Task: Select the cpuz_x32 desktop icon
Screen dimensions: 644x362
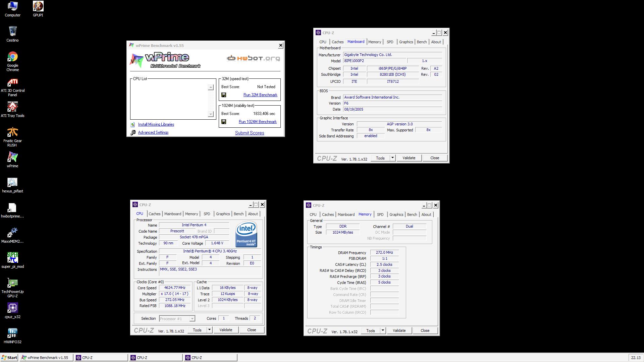Action: click(x=12, y=311)
